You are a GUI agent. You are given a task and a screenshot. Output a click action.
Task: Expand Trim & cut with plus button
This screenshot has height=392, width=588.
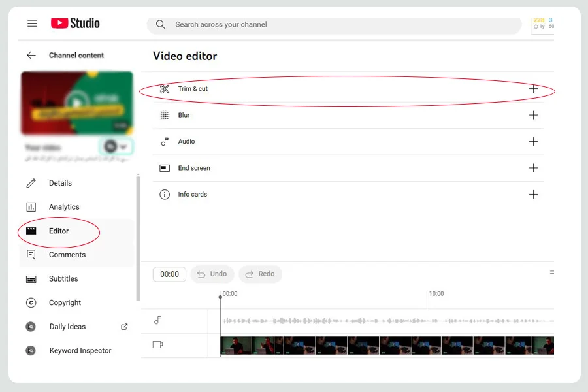tap(533, 89)
